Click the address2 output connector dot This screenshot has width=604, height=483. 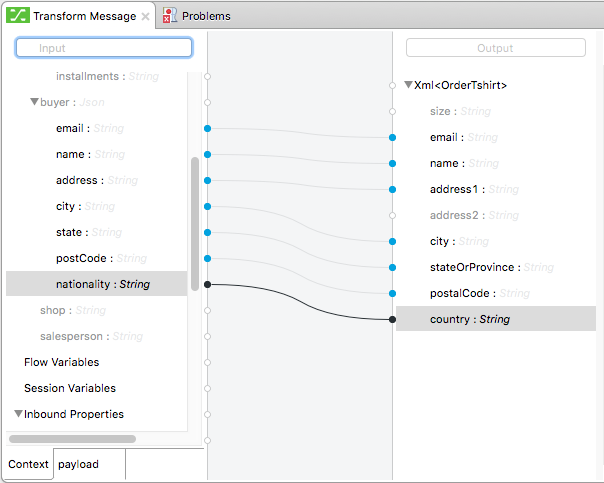pos(392,215)
